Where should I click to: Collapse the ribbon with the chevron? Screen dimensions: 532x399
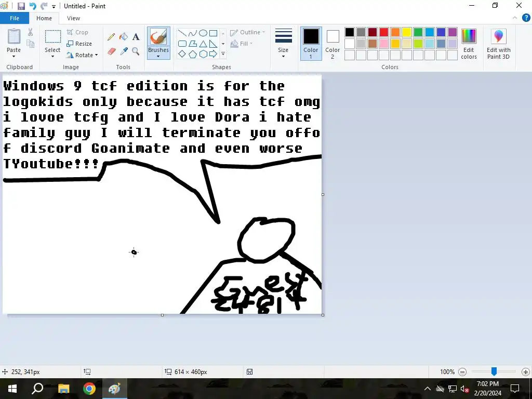click(x=515, y=18)
